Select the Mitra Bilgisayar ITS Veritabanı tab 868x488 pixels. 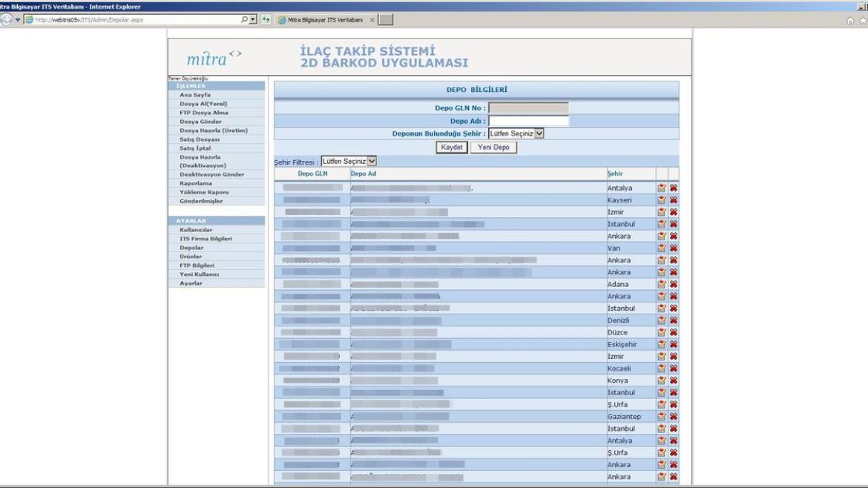325,20
